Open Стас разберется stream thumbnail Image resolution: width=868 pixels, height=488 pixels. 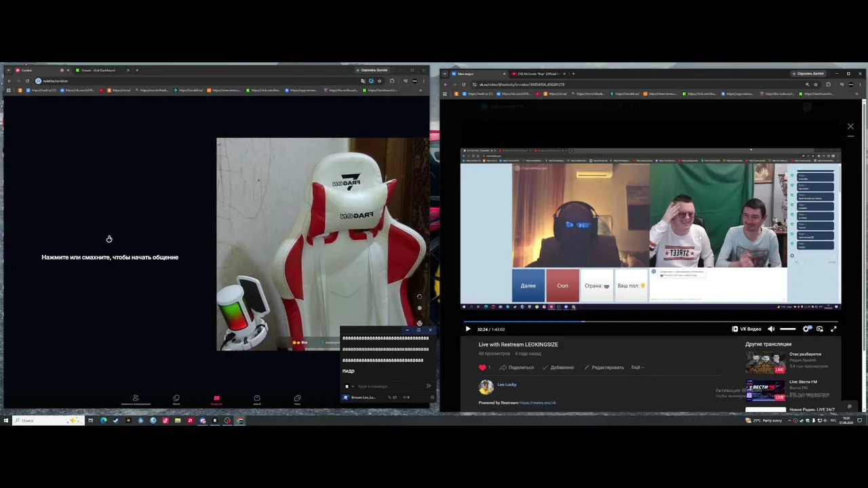point(766,363)
